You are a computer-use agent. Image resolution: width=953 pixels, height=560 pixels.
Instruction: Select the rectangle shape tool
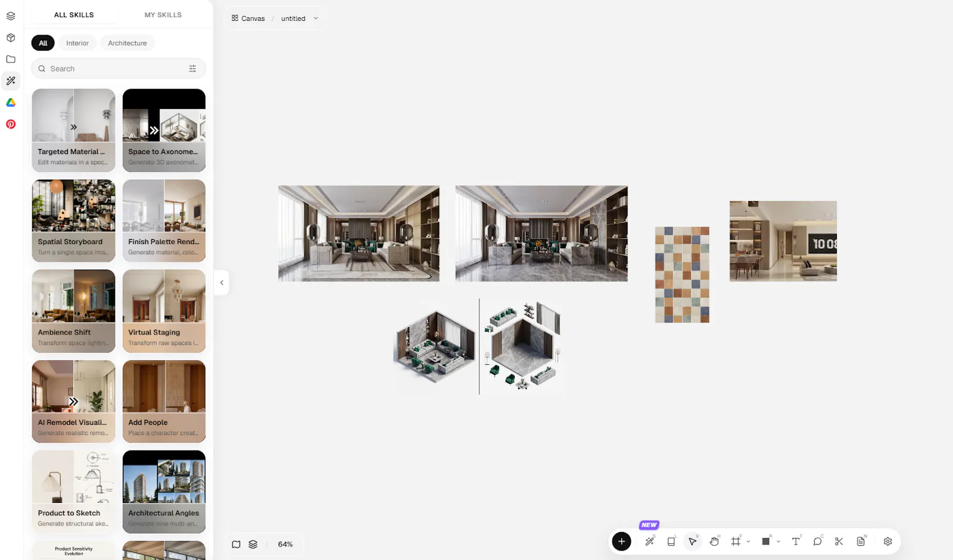766,542
